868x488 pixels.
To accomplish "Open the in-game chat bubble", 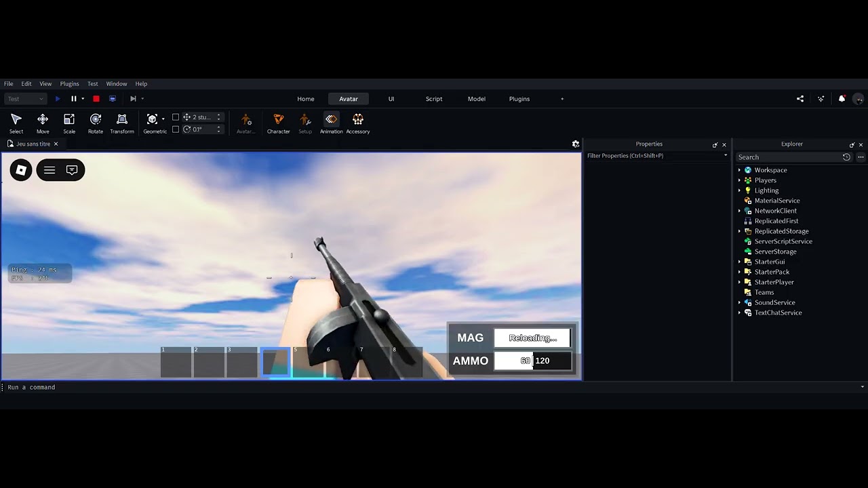I will coord(72,170).
